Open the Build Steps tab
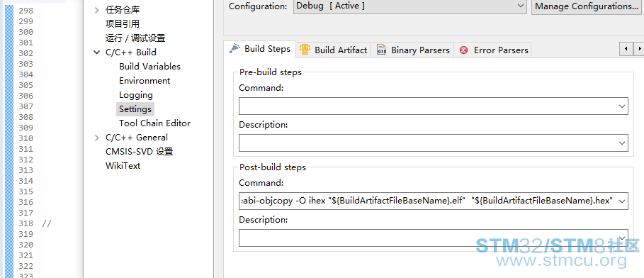 pos(259,49)
